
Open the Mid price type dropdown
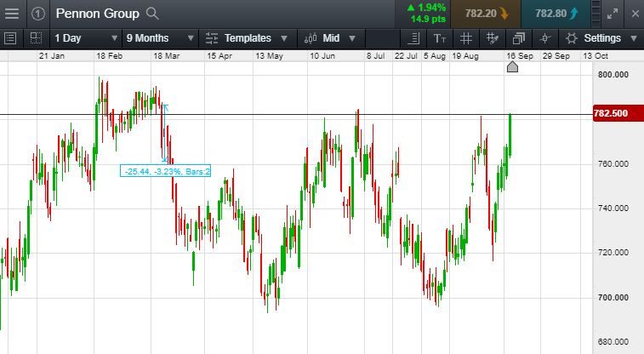331,38
